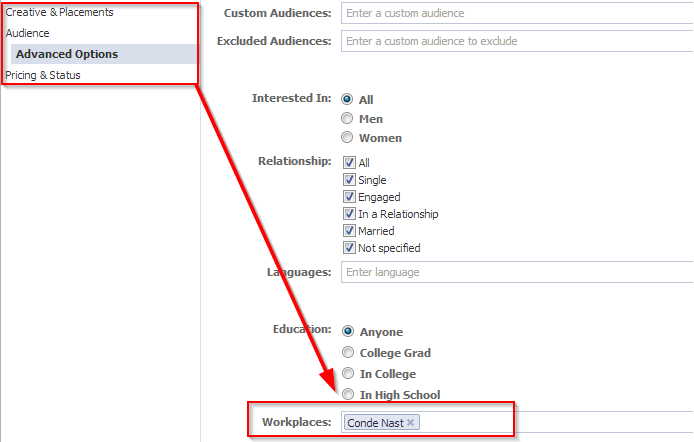Click the Excluded Audiences input field
The height and width of the screenshot is (442, 694).
pos(517,41)
